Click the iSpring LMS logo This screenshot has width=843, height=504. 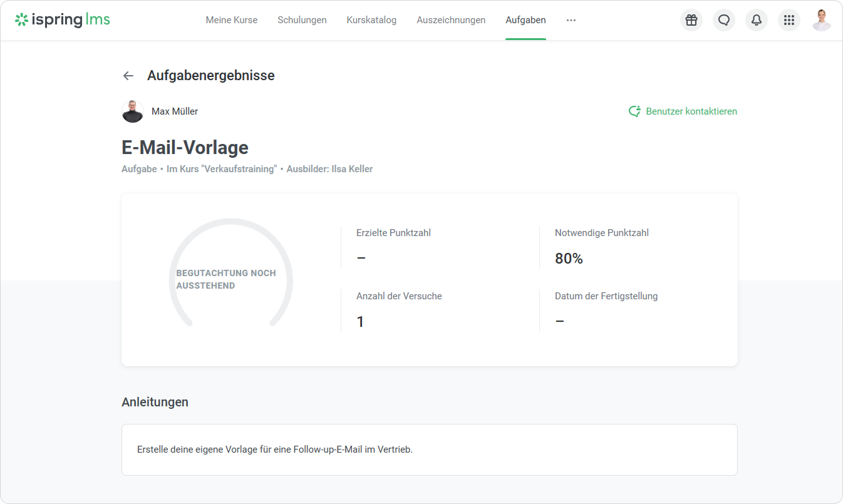coord(63,20)
